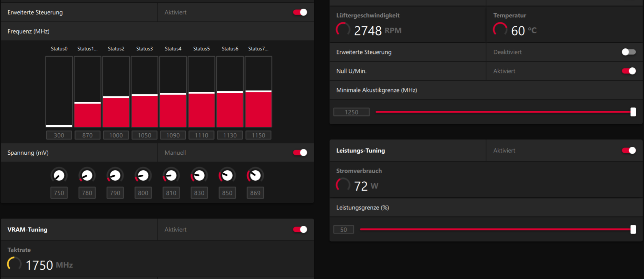Click the voltage knob above 800
644x279 pixels.
(143, 175)
